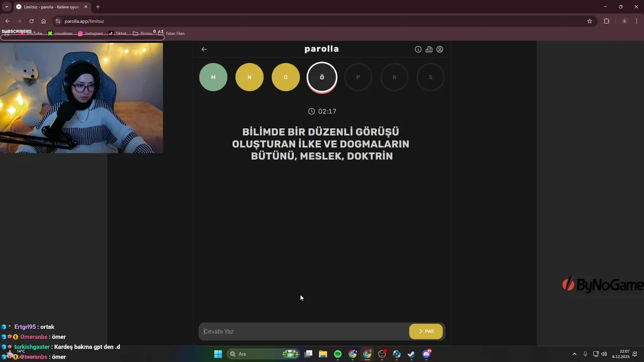Click the browser forward button
The width and height of the screenshot is (644, 362).
(19, 21)
